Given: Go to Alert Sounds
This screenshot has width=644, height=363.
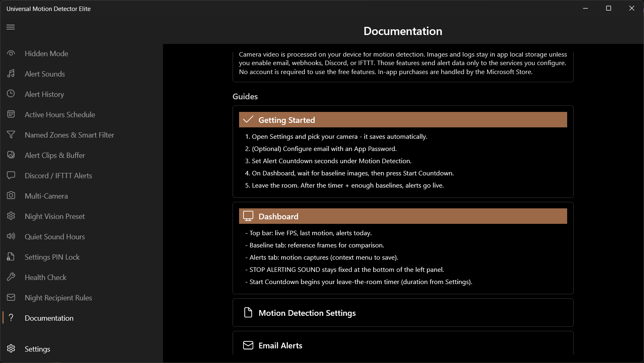Looking at the screenshot, I should pyautogui.click(x=81, y=74).
